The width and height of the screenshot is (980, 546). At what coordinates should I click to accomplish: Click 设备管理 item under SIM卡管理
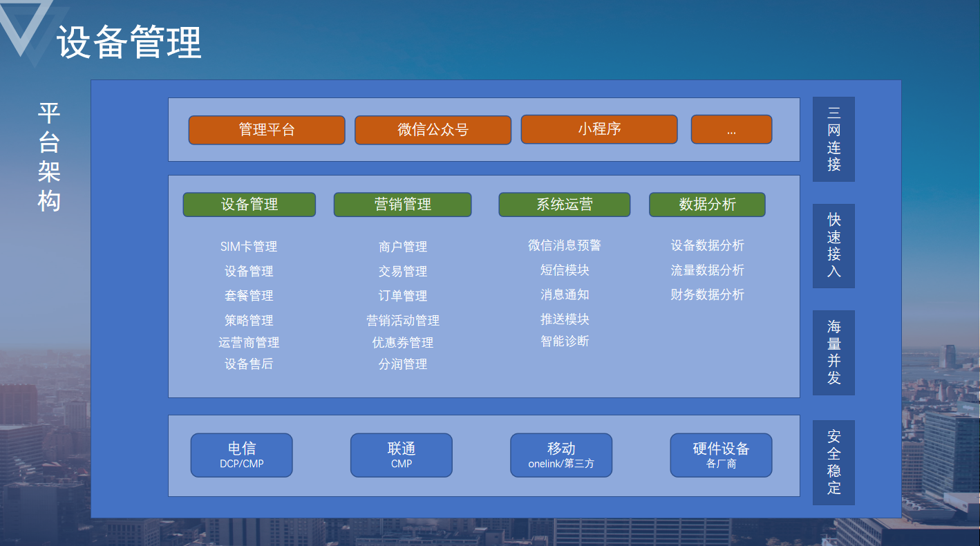tap(249, 272)
